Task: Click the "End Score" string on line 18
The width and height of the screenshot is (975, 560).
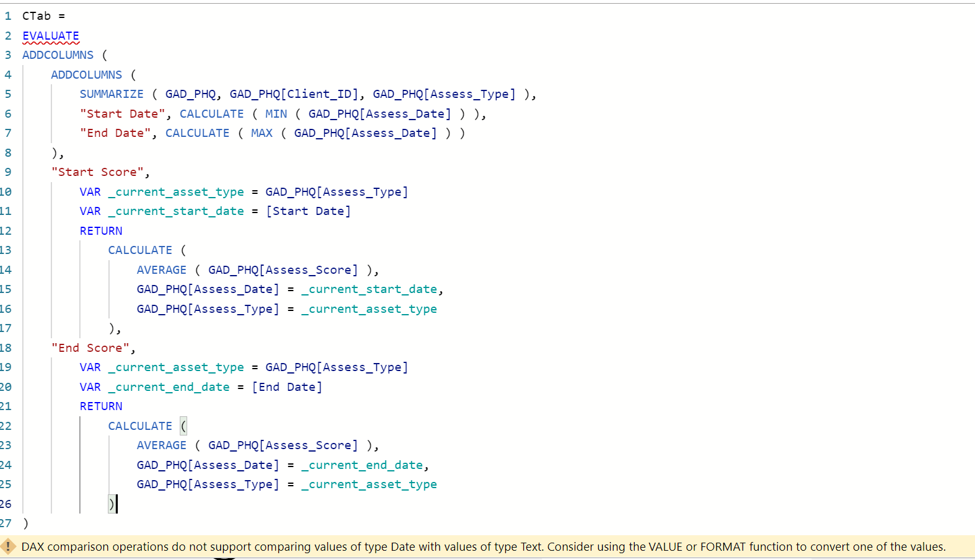Action: [x=90, y=348]
